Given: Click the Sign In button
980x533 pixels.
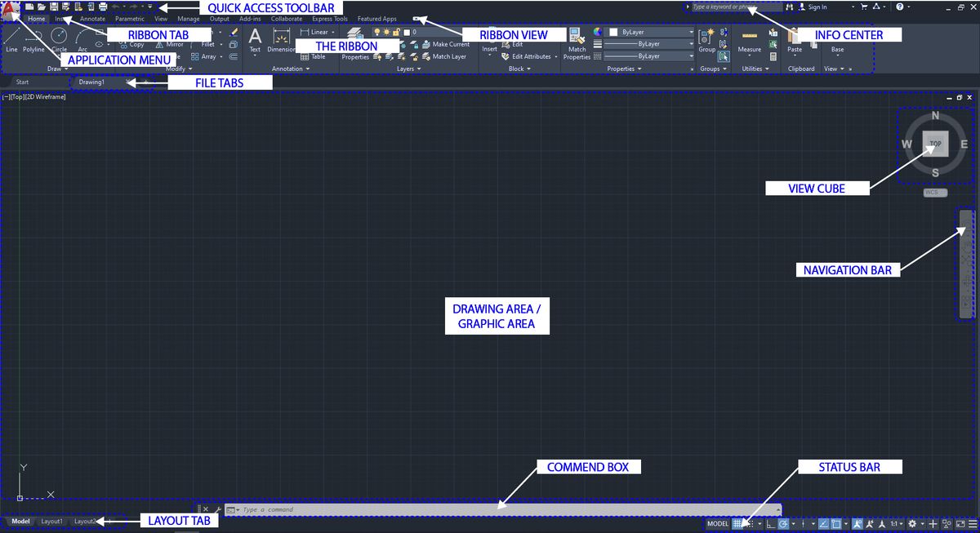Looking at the screenshot, I should point(817,7).
